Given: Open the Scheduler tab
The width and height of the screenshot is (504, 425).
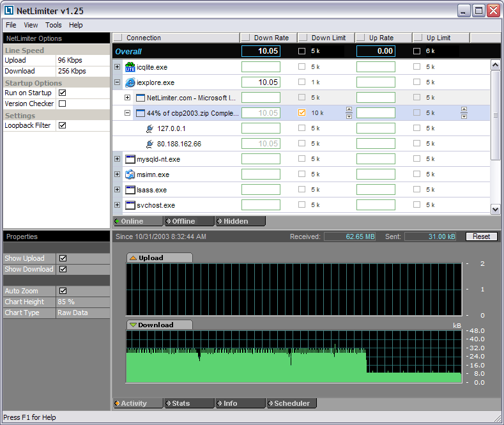Looking at the screenshot, I should (291, 403).
